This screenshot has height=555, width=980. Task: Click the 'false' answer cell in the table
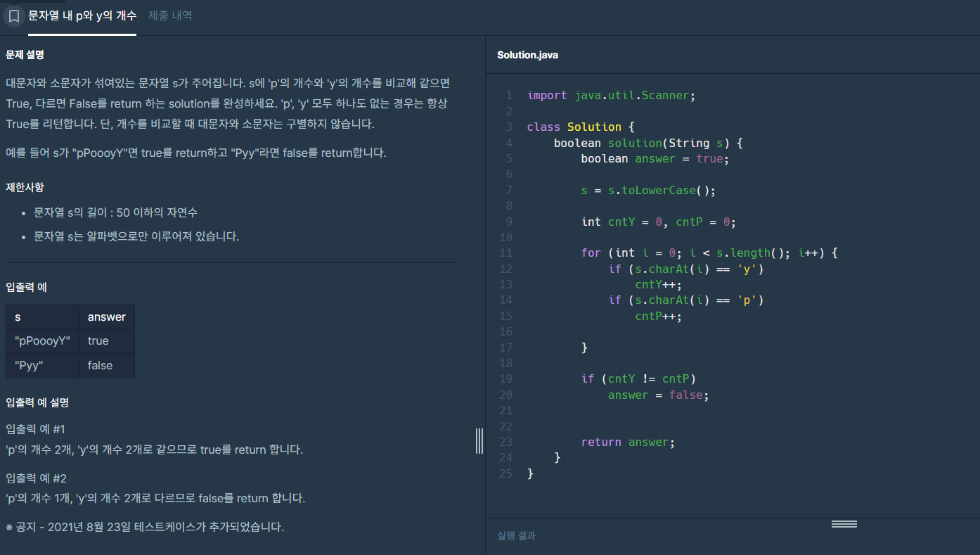click(107, 366)
